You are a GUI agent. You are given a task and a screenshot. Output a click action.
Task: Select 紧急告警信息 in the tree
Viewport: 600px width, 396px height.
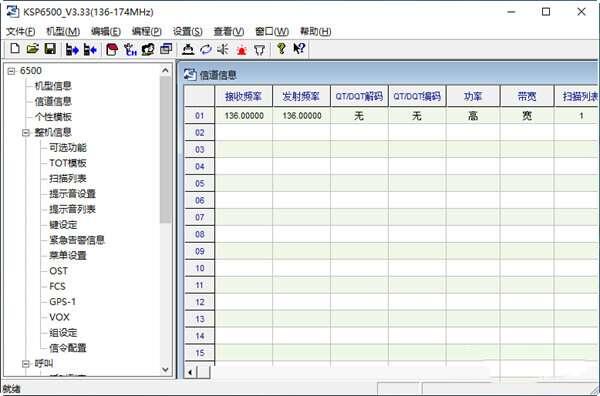(x=77, y=240)
